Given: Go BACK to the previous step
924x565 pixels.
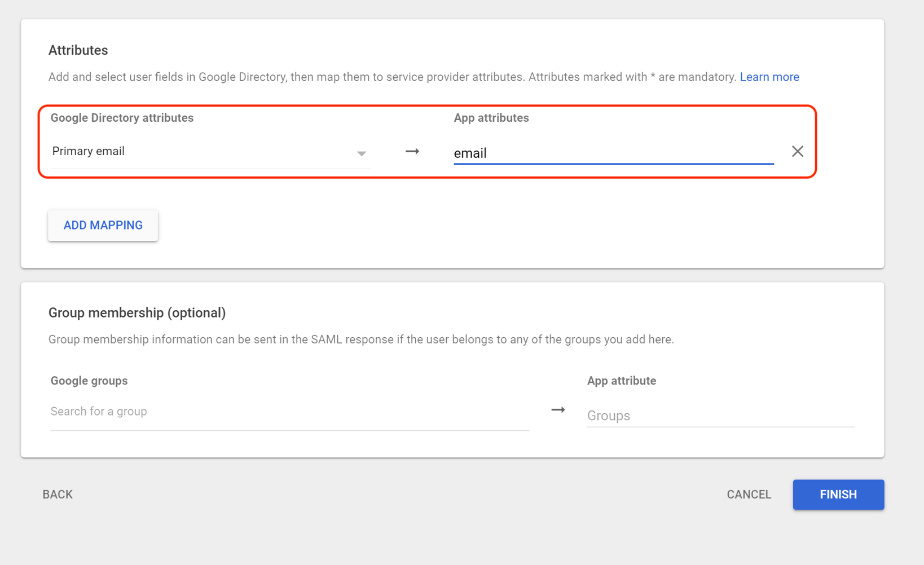Looking at the screenshot, I should click(57, 495).
